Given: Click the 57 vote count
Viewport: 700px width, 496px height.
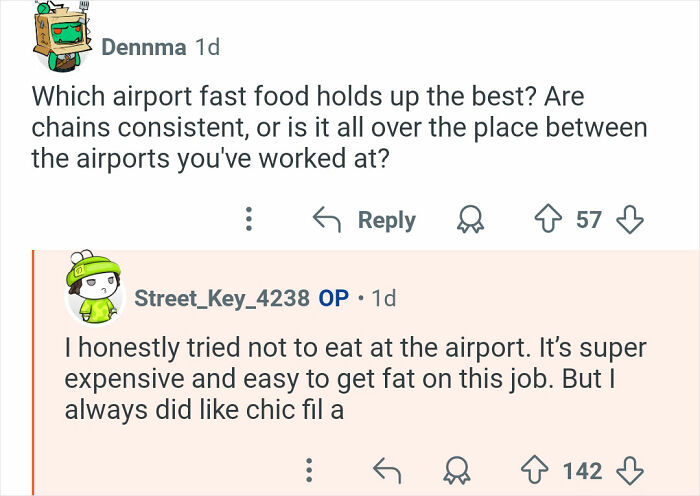Looking at the screenshot, I should (x=589, y=220).
